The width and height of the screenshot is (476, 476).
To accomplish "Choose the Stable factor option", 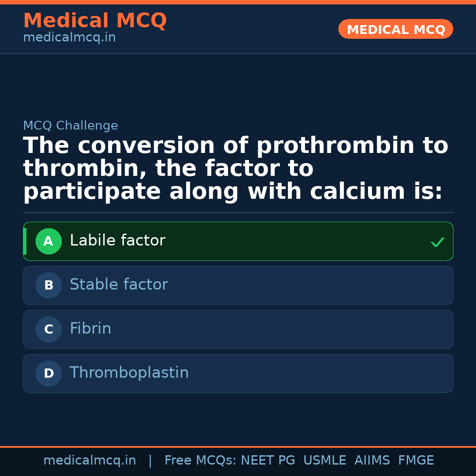I will (x=119, y=285).
